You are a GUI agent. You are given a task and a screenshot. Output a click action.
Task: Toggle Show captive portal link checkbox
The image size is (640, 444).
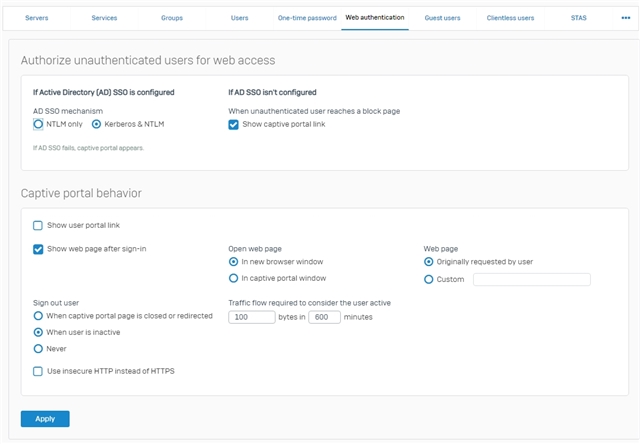[233, 124]
